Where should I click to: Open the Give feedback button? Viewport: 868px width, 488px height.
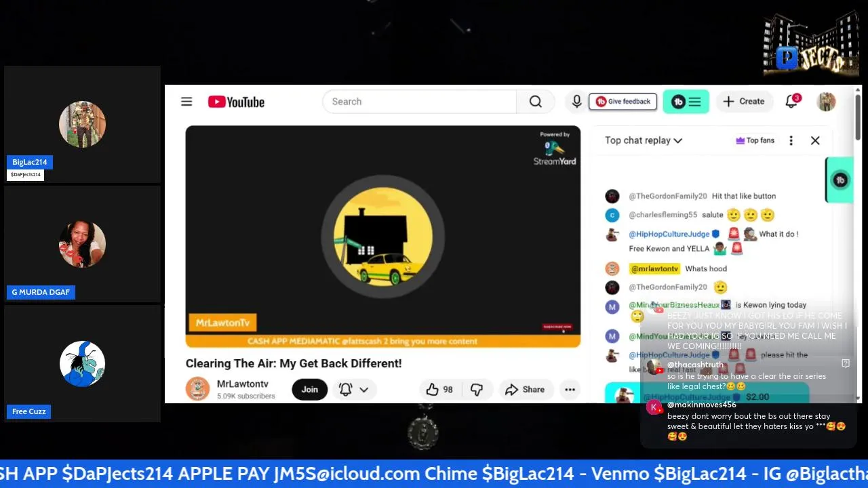pyautogui.click(x=623, y=102)
